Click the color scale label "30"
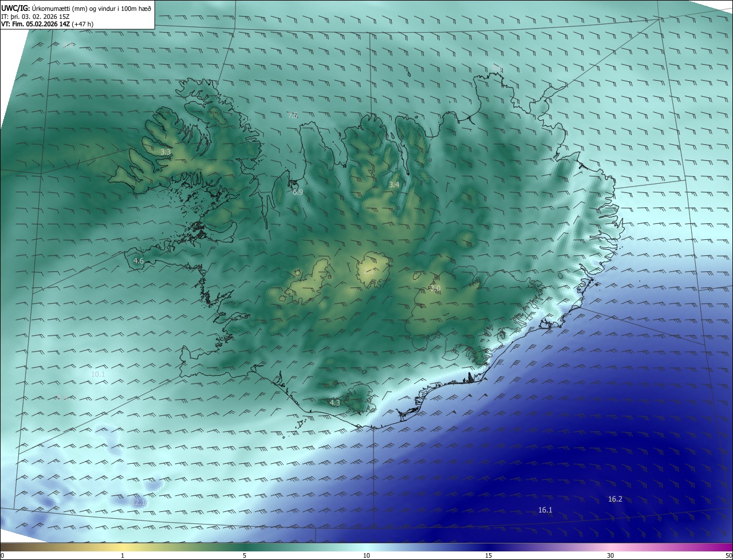Screen dimensions: 733x560 coord(610,555)
